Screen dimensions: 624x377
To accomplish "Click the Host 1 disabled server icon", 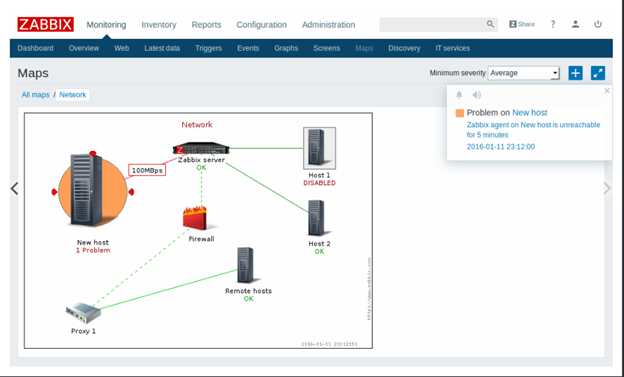I will click(319, 148).
